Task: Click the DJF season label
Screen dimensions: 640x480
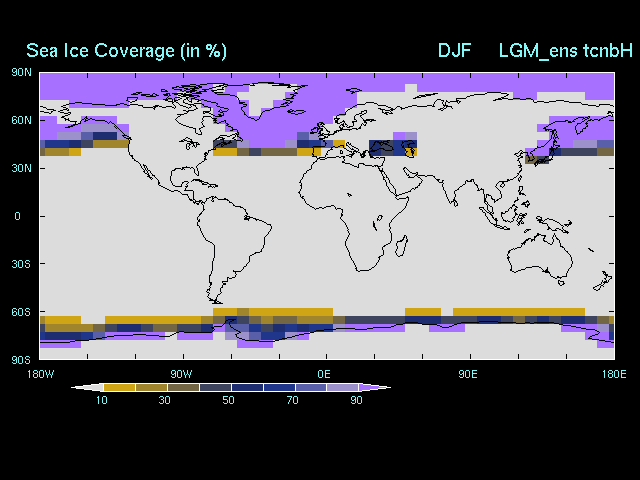Action: (454, 51)
